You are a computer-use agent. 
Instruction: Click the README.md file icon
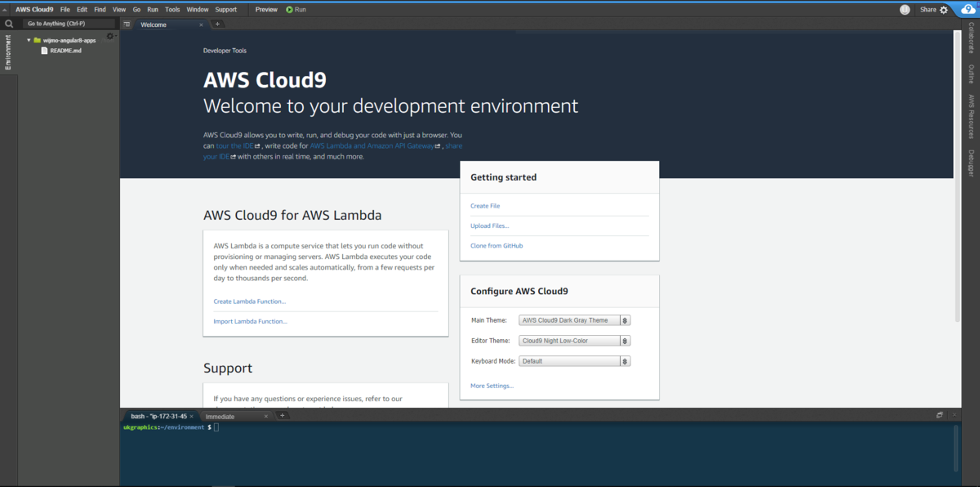click(x=45, y=51)
